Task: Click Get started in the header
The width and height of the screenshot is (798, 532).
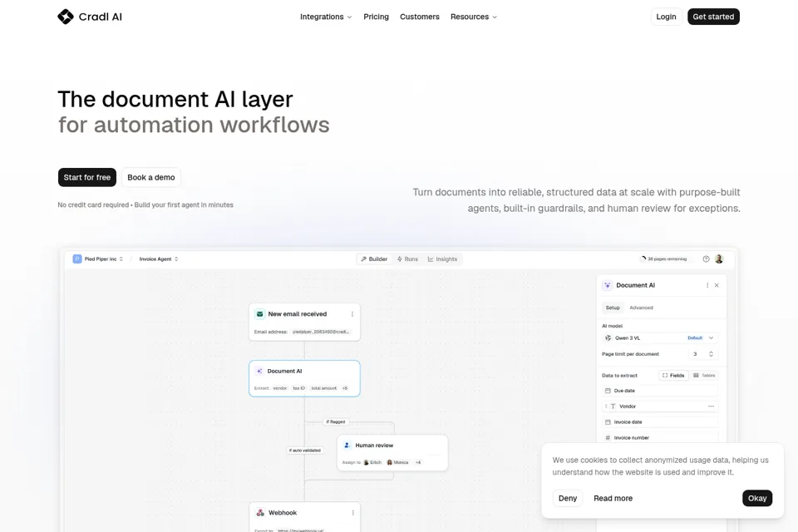Action: pos(713,17)
